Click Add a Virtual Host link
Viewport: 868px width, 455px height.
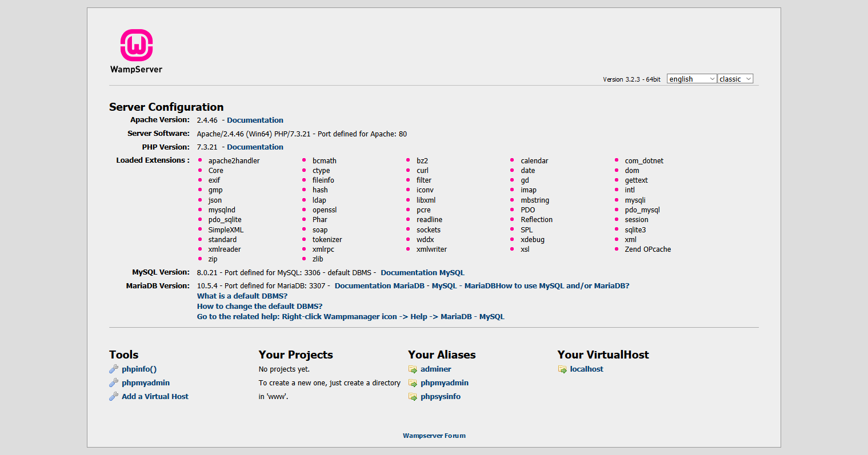(155, 397)
